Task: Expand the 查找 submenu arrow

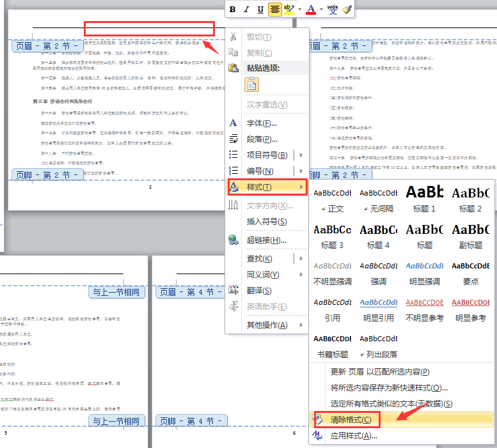Action: (x=301, y=259)
